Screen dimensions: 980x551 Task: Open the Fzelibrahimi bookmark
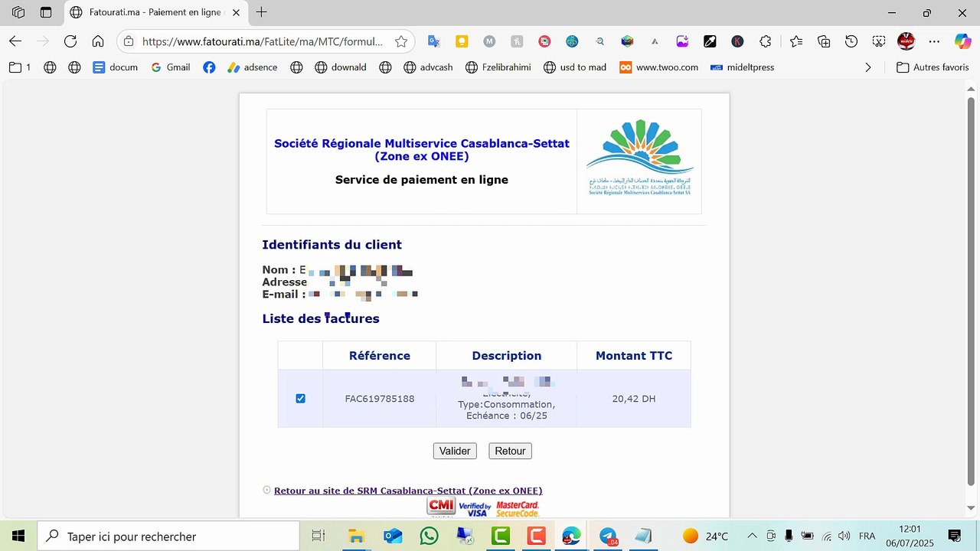pyautogui.click(x=498, y=67)
